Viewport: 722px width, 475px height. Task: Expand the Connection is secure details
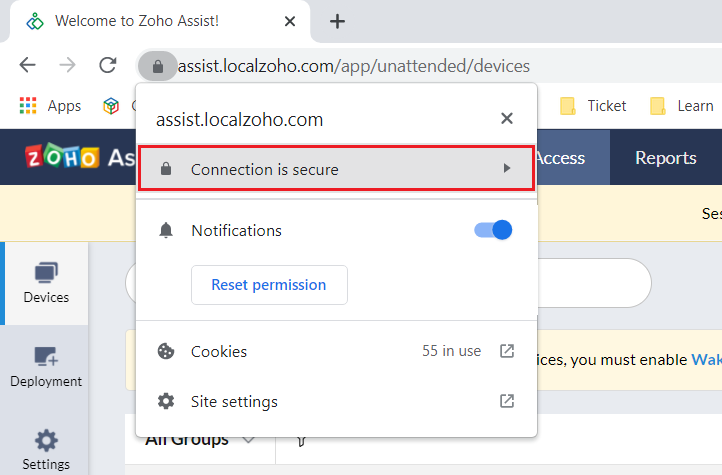336,168
